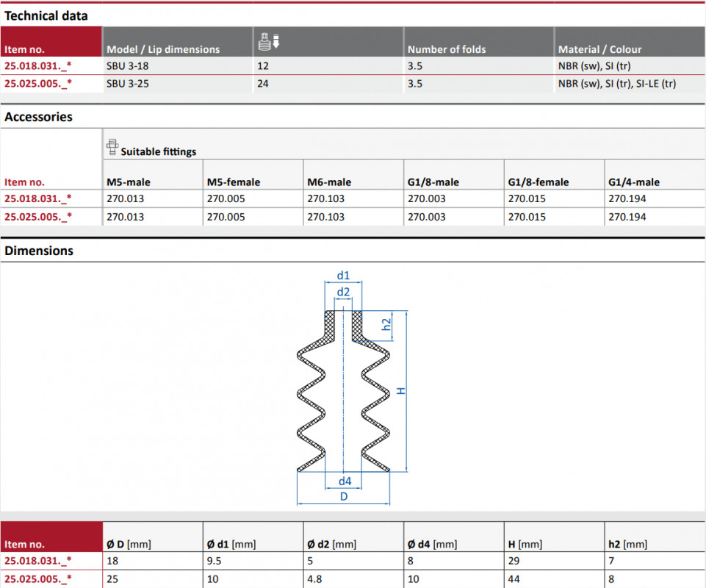Click the "Model / Lip dimensions" column header
This screenshot has width=706, height=588.
(163, 49)
